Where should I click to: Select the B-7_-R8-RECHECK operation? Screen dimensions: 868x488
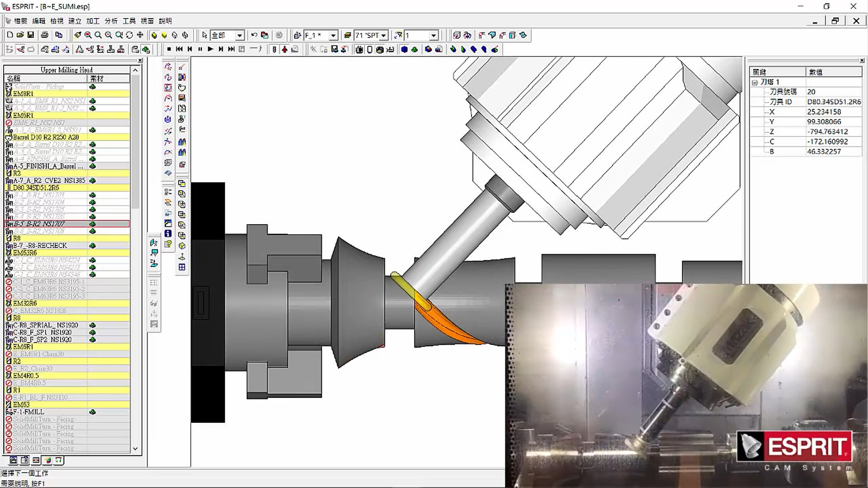[x=40, y=246]
